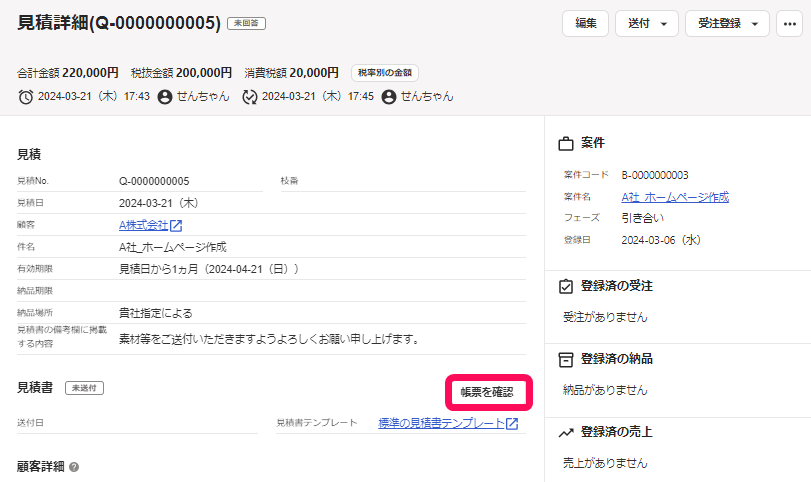
Task: Click the external link icon beside A株式会社
Action: [x=176, y=225]
